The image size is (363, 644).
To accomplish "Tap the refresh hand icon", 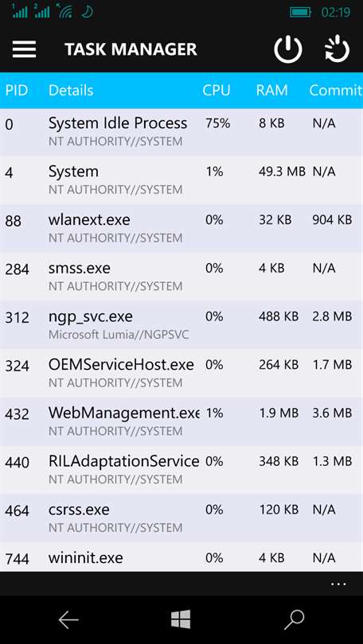I will (337, 49).
